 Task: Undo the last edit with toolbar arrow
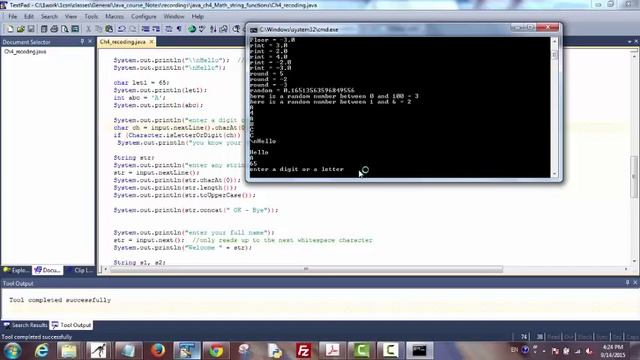tap(122, 29)
